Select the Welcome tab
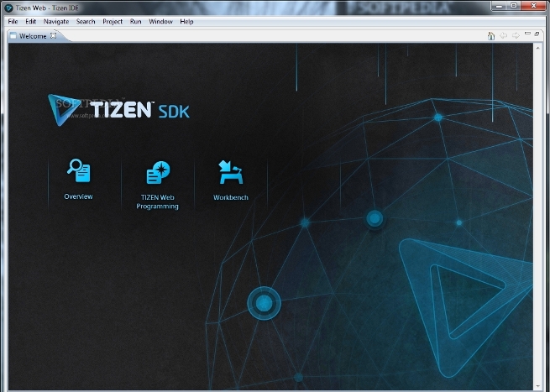This screenshot has width=550, height=392. 33,36
